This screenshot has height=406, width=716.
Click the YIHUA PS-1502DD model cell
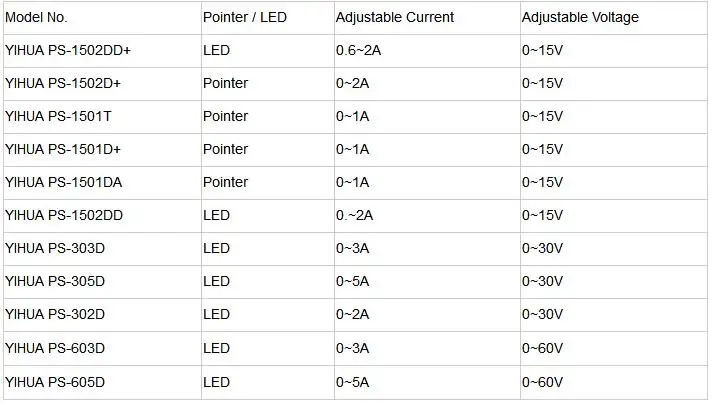pyautogui.click(x=102, y=216)
